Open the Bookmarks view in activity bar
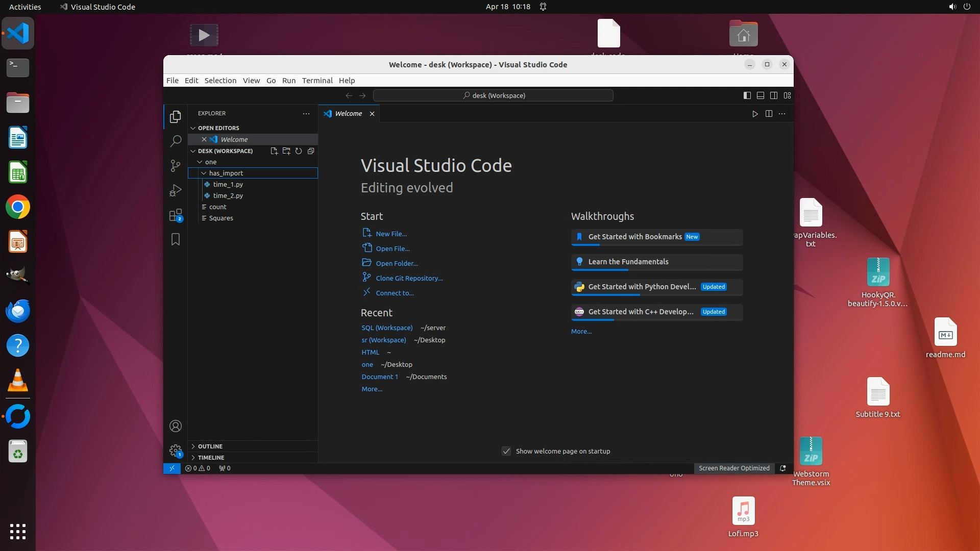The height and width of the screenshot is (551, 980). point(176,239)
